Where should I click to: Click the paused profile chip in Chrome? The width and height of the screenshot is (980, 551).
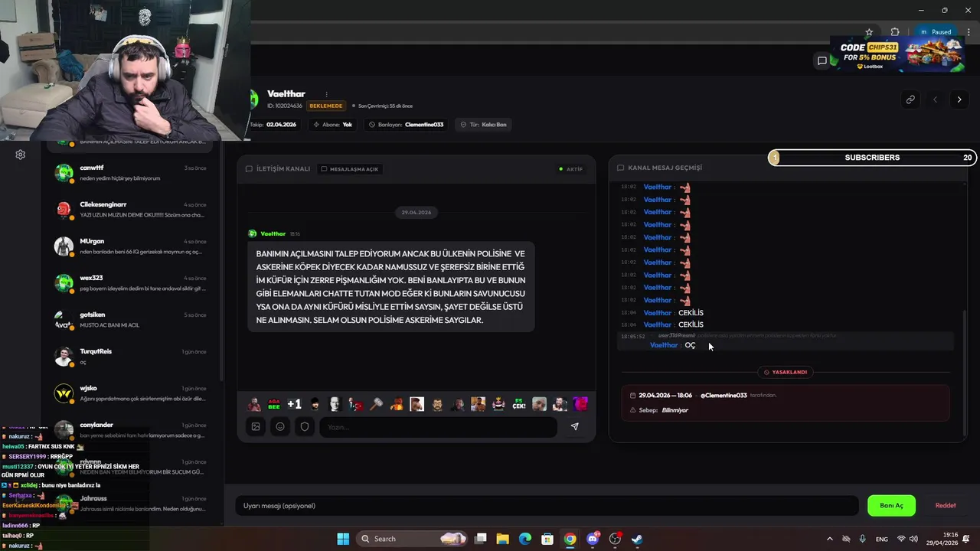click(x=936, y=32)
